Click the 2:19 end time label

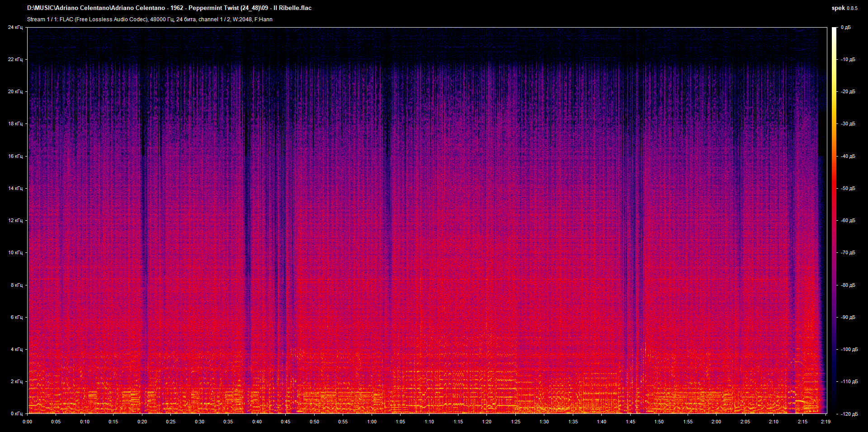pos(826,422)
